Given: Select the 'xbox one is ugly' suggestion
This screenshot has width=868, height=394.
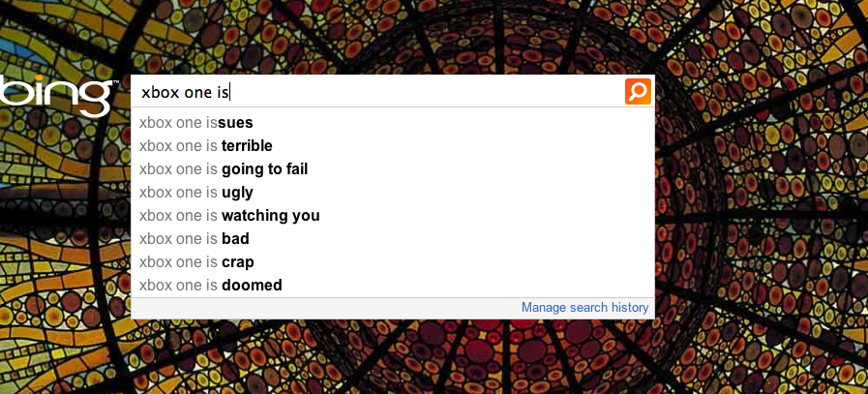Looking at the screenshot, I should tap(393, 193).
